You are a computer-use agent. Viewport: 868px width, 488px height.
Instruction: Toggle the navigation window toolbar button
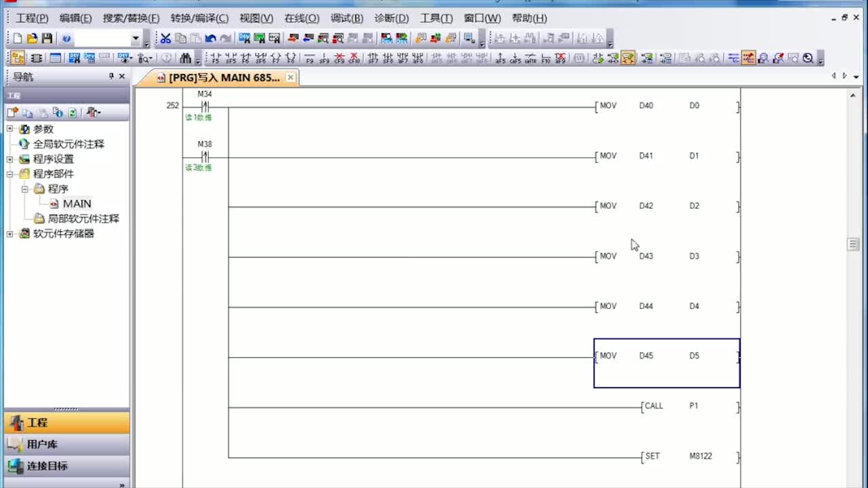point(18,58)
